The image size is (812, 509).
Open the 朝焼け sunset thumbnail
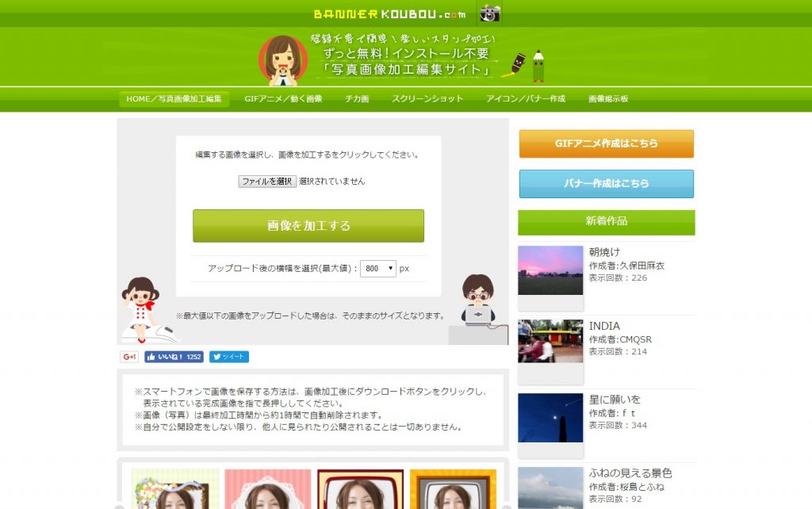tap(550, 270)
